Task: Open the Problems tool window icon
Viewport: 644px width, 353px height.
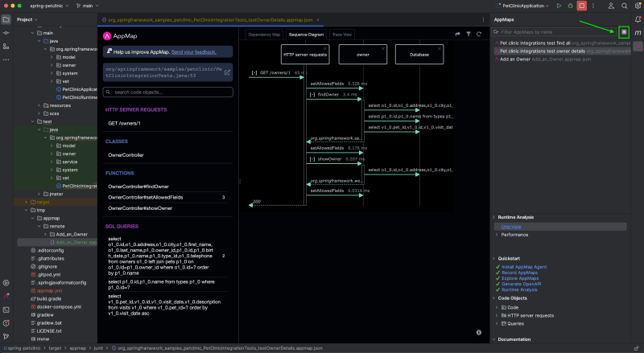Action: pos(6,323)
